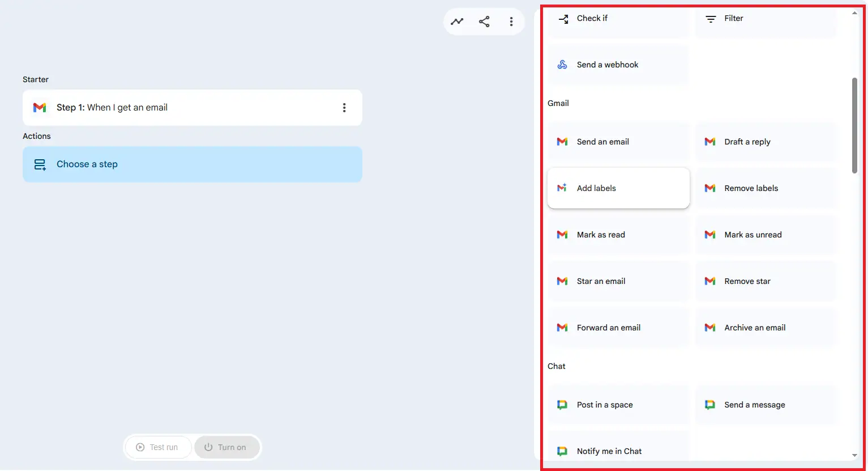Open the workflow overflow menu

pyautogui.click(x=511, y=21)
